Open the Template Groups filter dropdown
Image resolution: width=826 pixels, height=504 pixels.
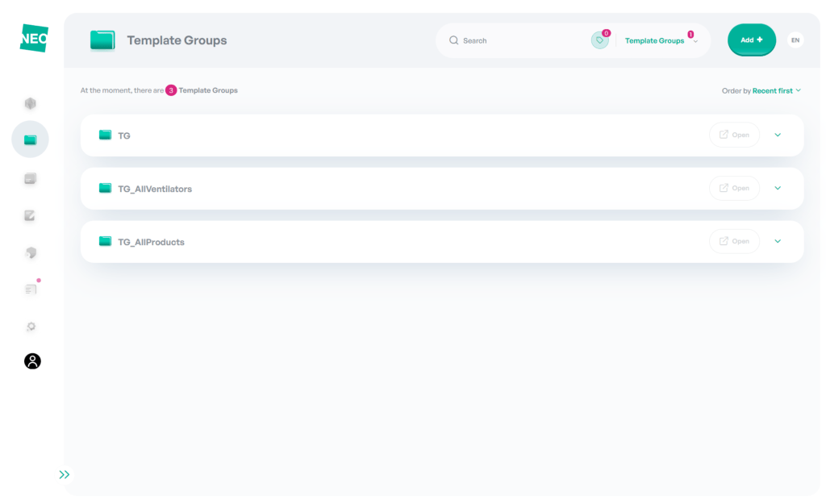pyautogui.click(x=661, y=40)
